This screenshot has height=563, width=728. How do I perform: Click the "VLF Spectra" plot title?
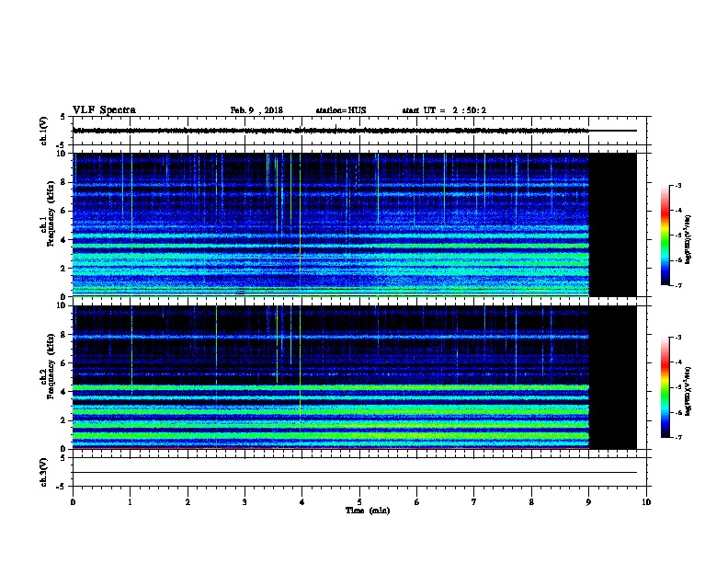pos(104,110)
